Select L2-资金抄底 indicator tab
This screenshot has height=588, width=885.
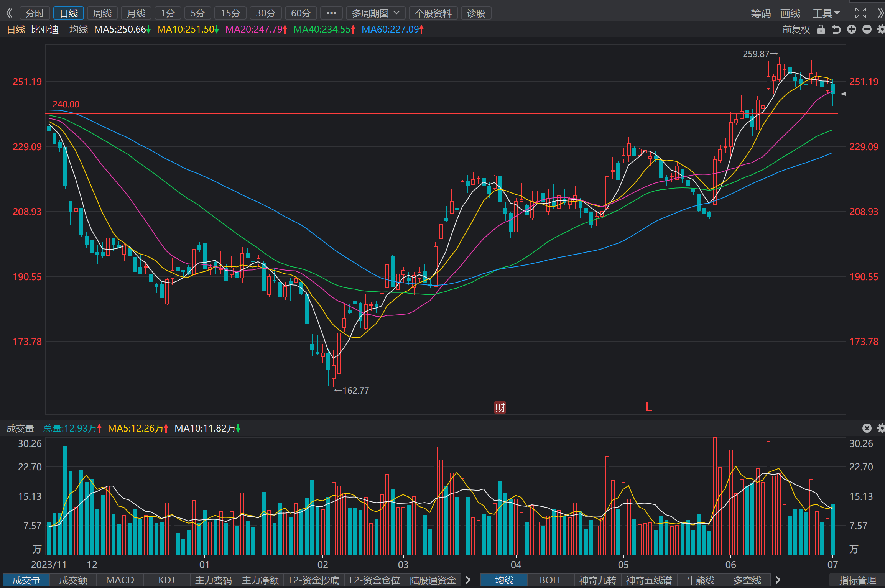[314, 580]
